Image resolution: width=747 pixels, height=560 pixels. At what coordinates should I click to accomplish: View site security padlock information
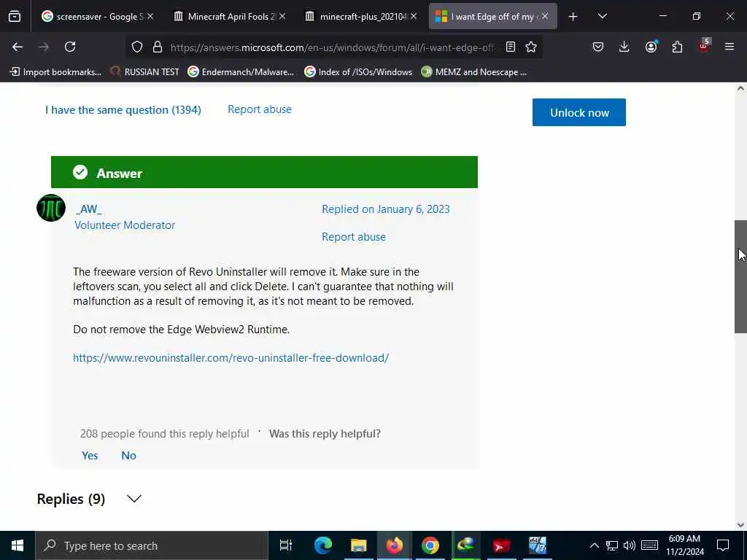pos(158,47)
